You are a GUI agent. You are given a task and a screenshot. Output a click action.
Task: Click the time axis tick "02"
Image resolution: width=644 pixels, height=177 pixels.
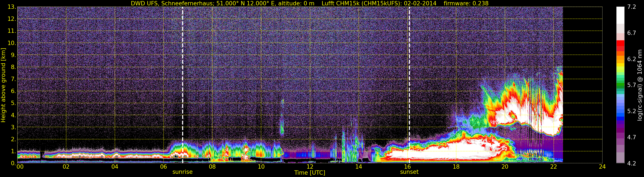tap(66, 166)
